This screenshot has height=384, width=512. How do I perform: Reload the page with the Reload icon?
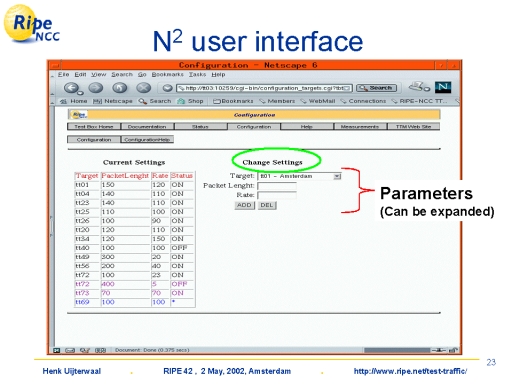click(x=120, y=88)
